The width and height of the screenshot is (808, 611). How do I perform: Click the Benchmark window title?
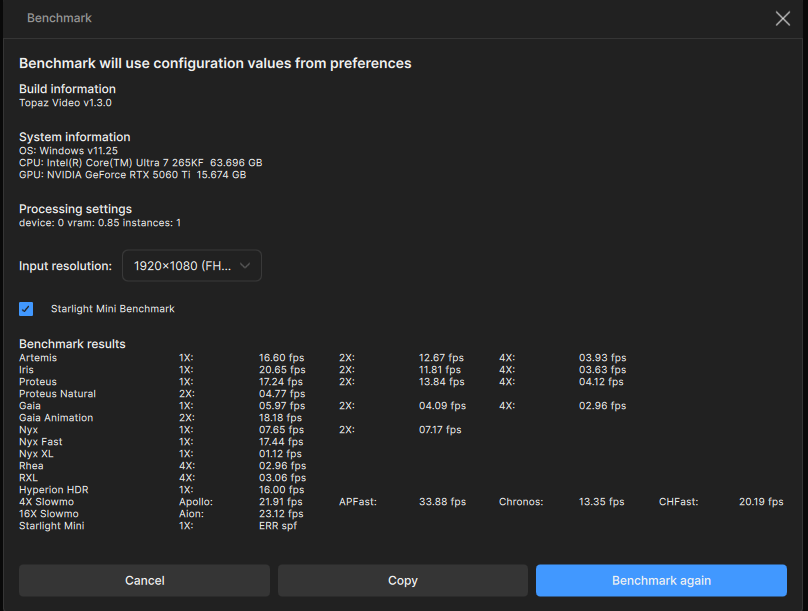click(x=59, y=19)
